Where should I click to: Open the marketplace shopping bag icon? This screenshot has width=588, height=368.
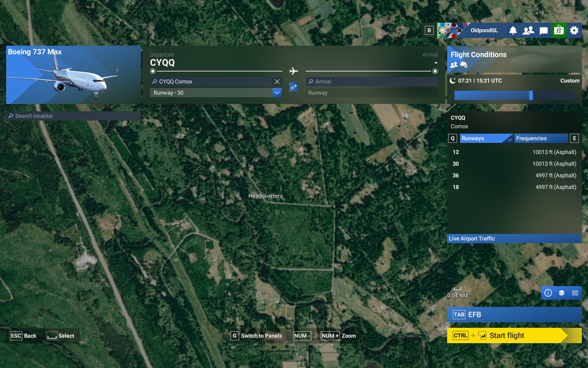click(x=559, y=30)
